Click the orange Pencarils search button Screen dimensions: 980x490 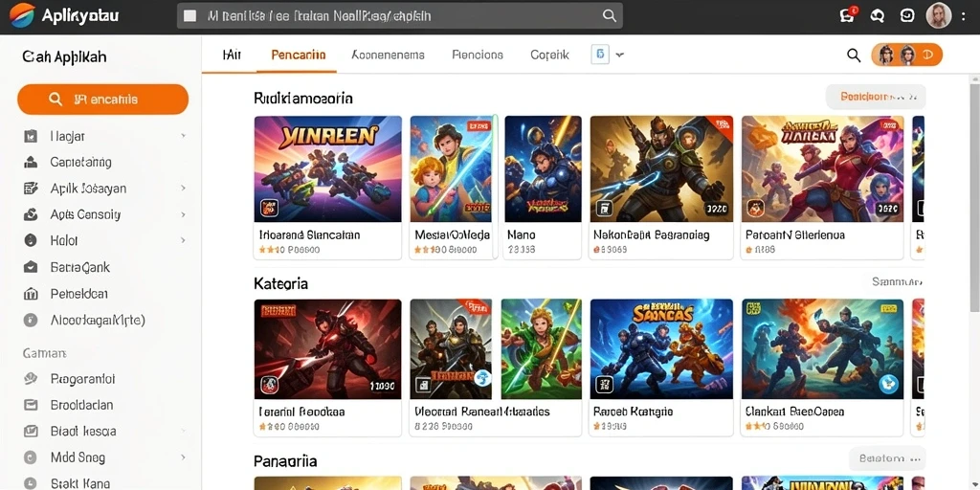(103, 100)
